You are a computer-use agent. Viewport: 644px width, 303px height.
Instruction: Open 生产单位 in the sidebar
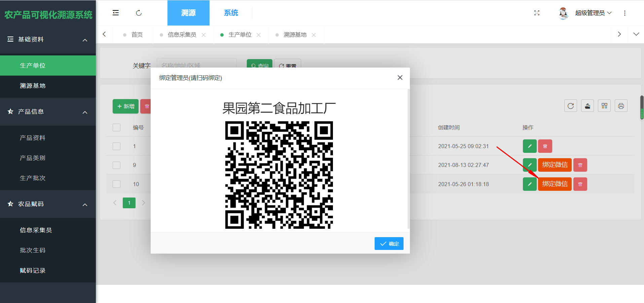48,66
